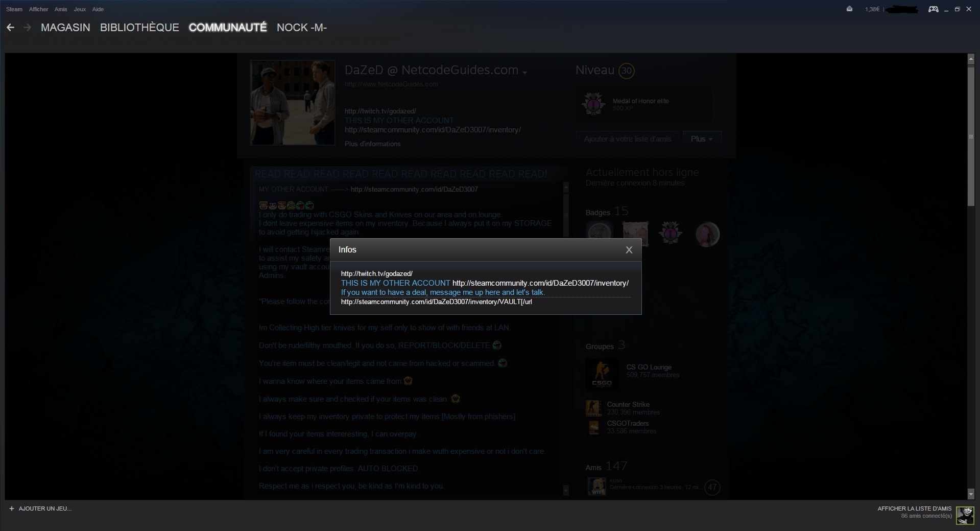Click the page vertical scrollbar thumb
Viewport: 980px width, 531px height.
971,135
